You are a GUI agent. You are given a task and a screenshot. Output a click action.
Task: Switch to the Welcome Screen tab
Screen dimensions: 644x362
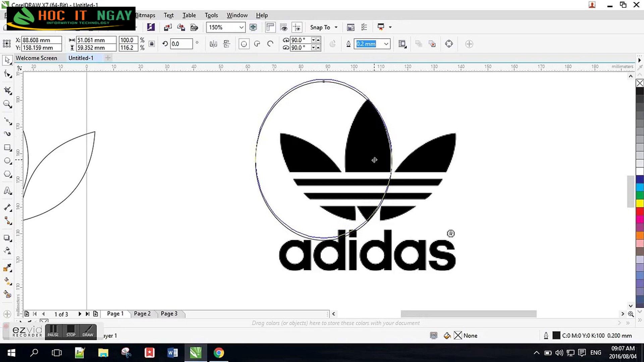36,58
